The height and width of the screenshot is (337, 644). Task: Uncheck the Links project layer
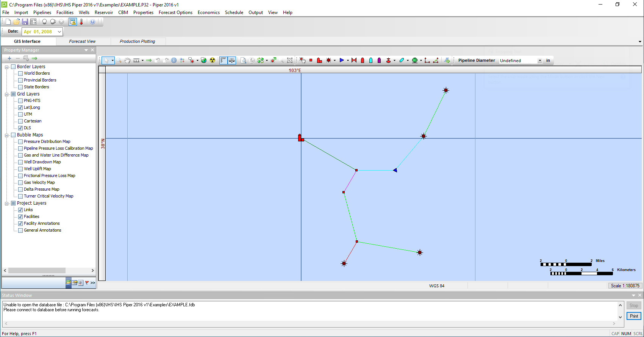coord(20,210)
